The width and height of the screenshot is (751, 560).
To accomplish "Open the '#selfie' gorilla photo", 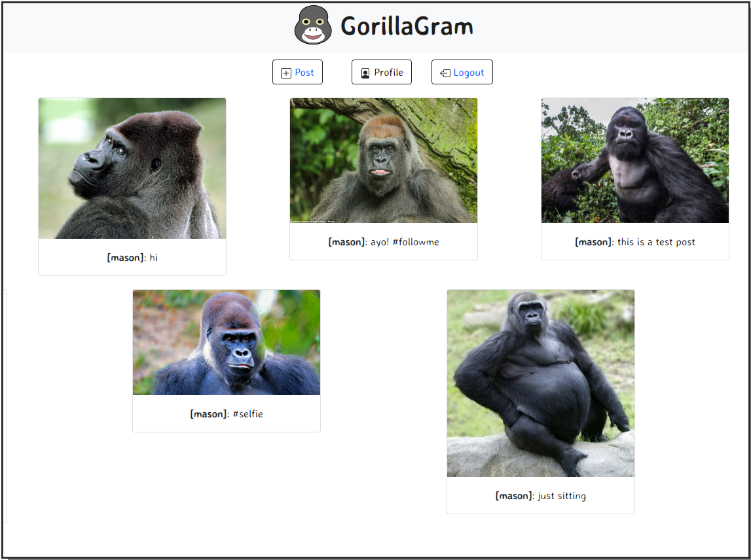I will point(226,342).
